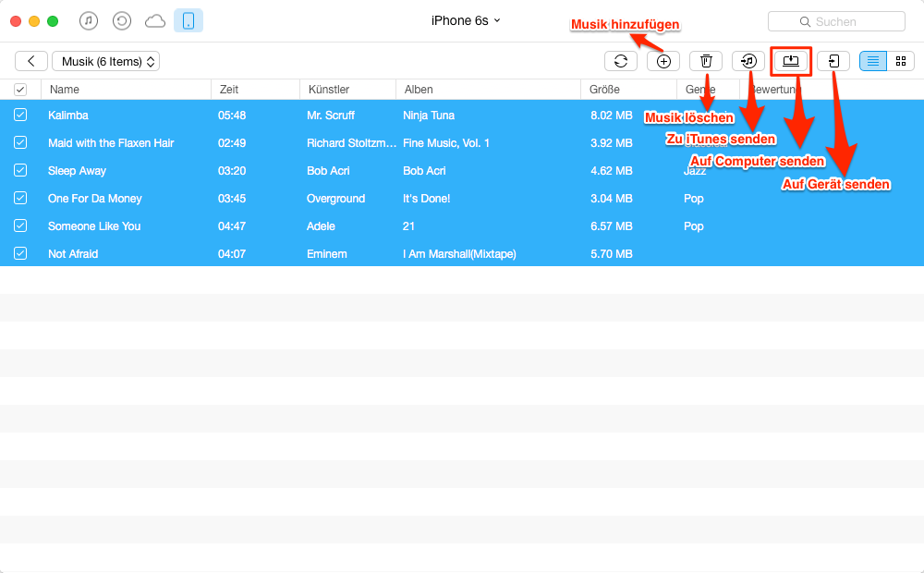Image resolution: width=924 pixels, height=573 pixels.
Task: Click artist Eminem
Action: 326,254
